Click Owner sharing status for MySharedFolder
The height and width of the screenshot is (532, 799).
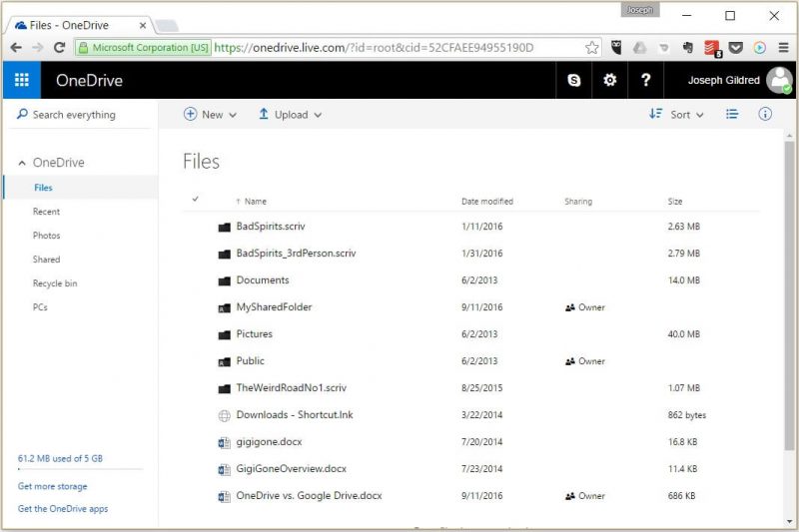(x=585, y=307)
